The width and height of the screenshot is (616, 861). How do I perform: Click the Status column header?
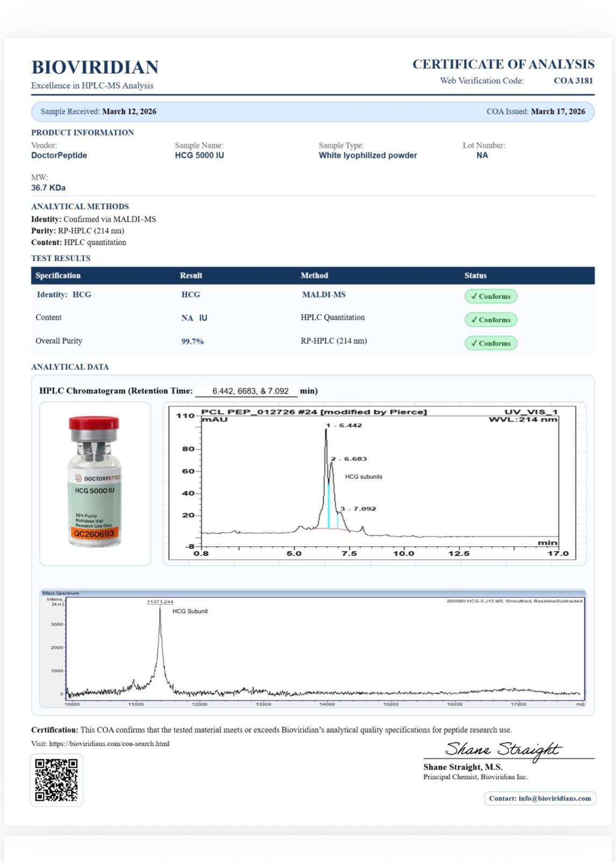(x=475, y=276)
